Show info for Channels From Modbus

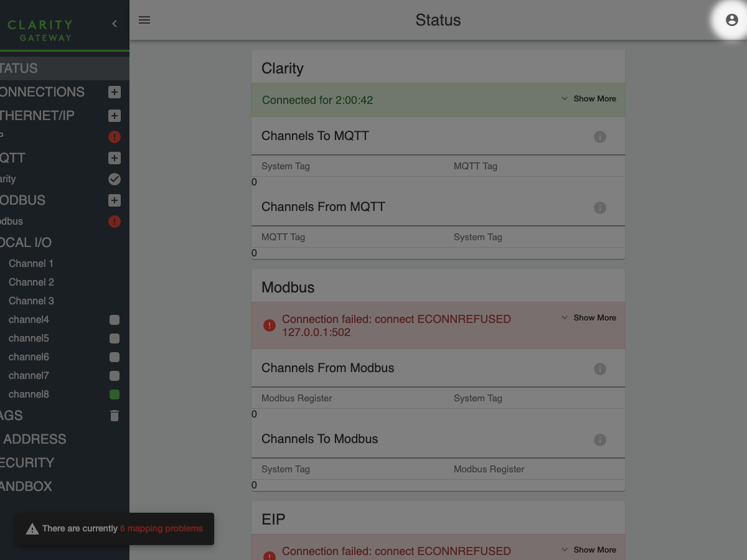(x=600, y=369)
